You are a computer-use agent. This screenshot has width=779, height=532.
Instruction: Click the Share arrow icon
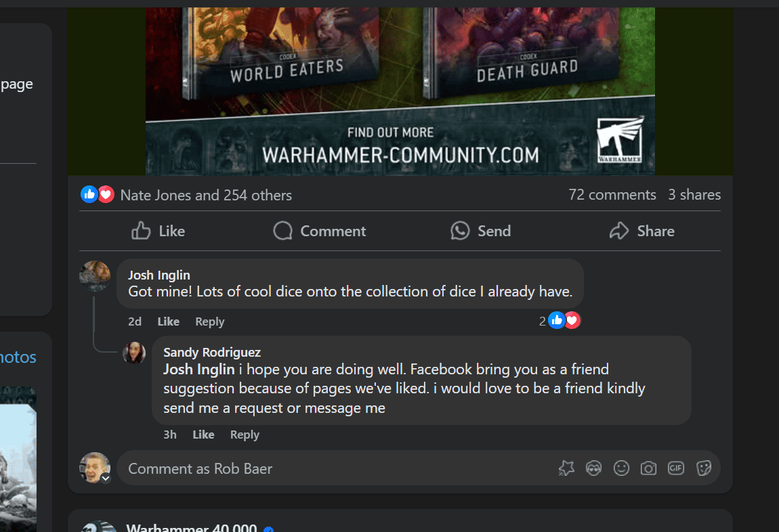click(x=619, y=231)
